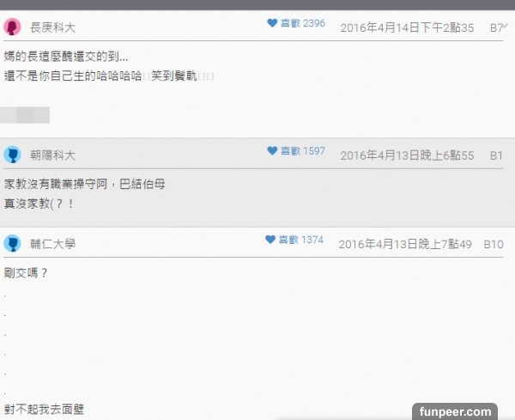Open the 輔仁大學 commenter name
Image resolution: width=515 pixels, height=420 pixels.
(x=53, y=244)
